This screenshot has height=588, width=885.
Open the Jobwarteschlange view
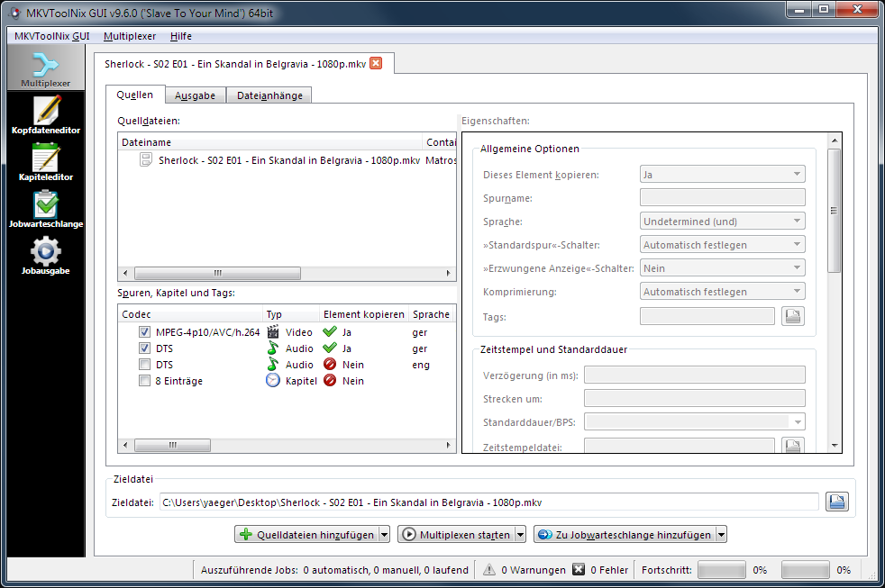(x=46, y=209)
